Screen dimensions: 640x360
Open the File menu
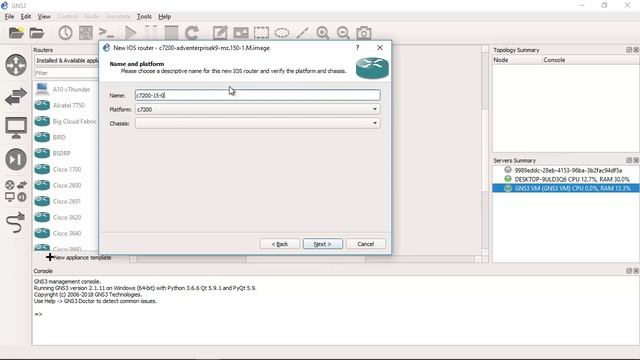pyautogui.click(x=9, y=16)
